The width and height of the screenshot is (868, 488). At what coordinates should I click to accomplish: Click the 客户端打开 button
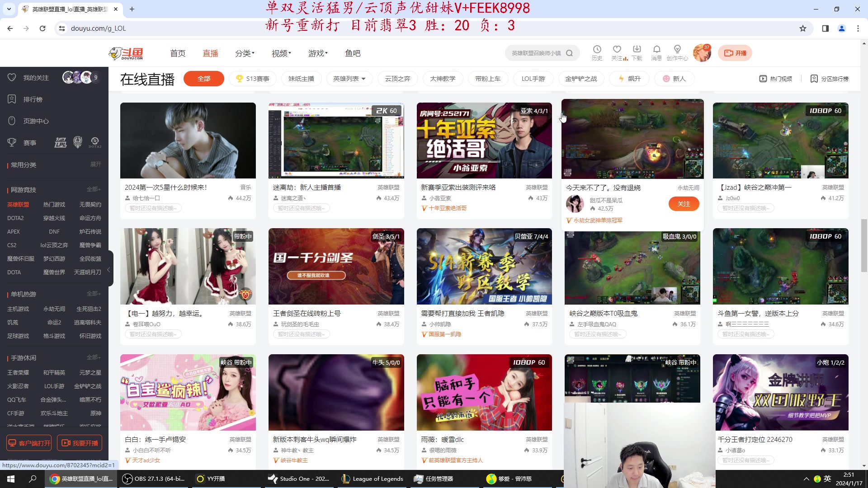pyautogui.click(x=29, y=443)
